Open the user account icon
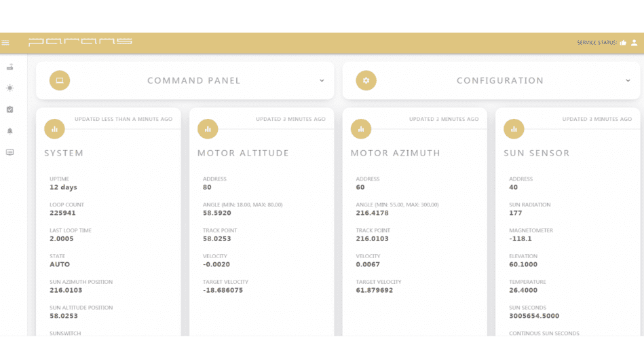Viewport: 644px width, 358px height. click(634, 43)
